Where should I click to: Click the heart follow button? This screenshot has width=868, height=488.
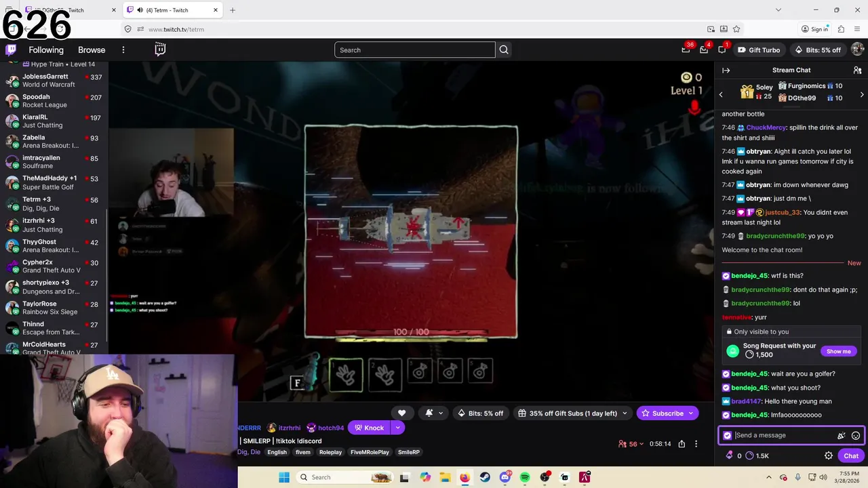(x=401, y=413)
